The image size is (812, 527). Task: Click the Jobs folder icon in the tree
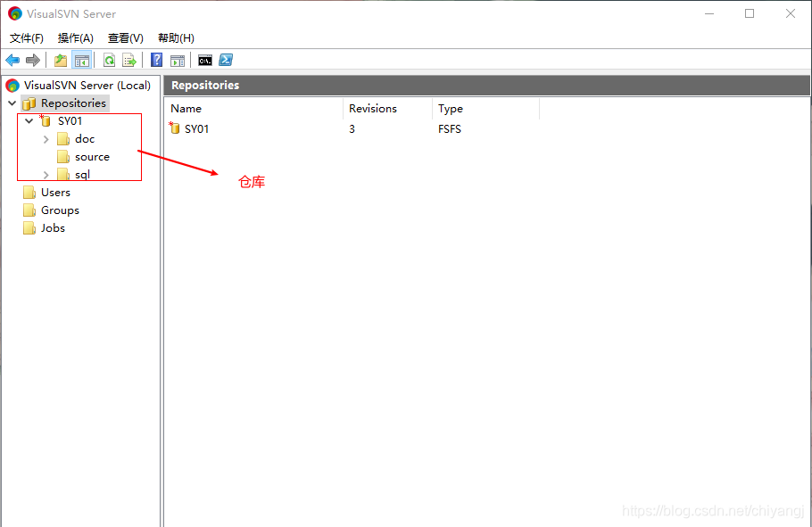29,228
